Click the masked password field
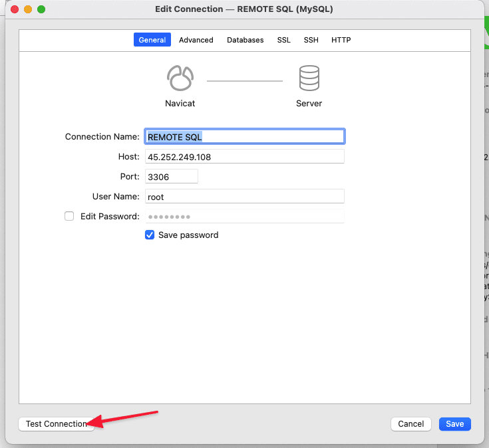 [x=244, y=216]
